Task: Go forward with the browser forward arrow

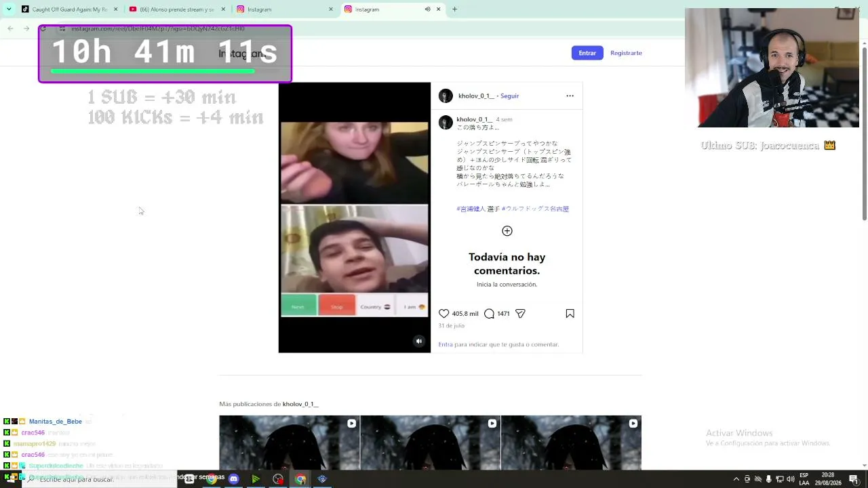Action: pos(26,28)
